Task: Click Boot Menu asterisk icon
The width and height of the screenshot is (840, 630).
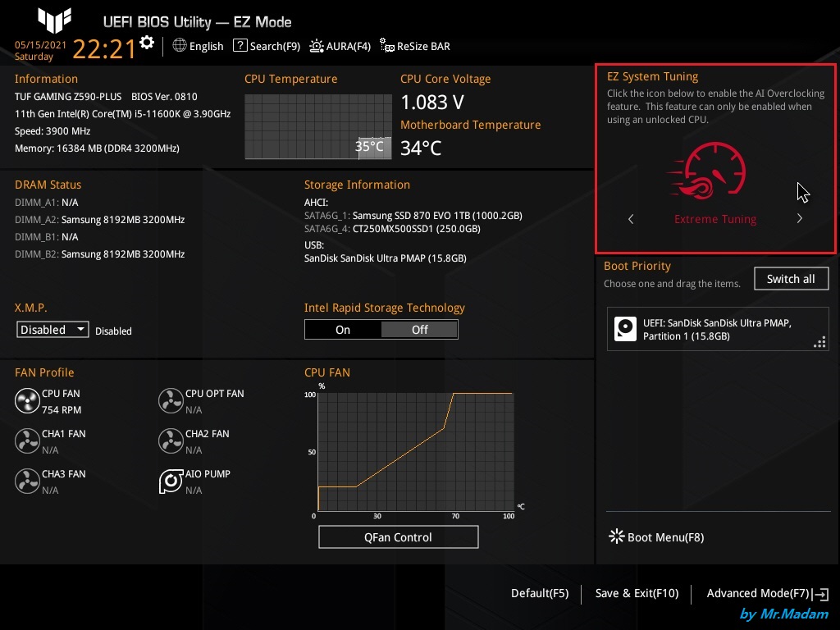Action: (x=617, y=536)
